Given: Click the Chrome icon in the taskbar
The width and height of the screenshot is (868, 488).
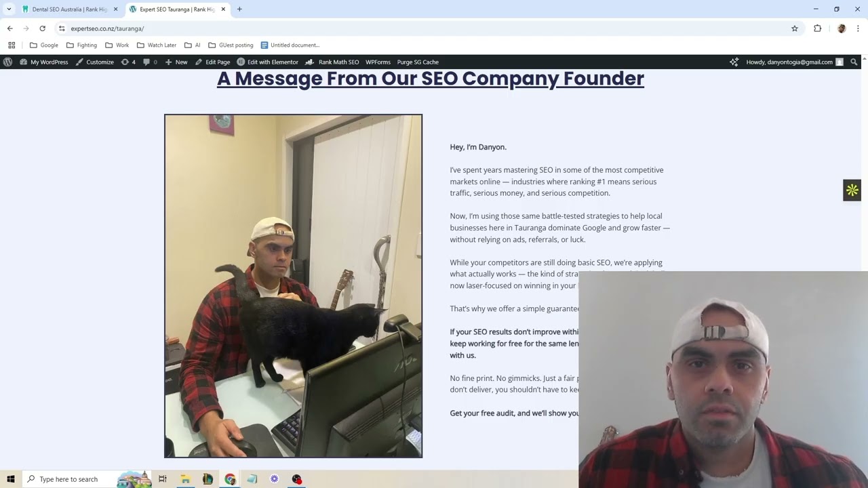Looking at the screenshot, I should (x=230, y=479).
